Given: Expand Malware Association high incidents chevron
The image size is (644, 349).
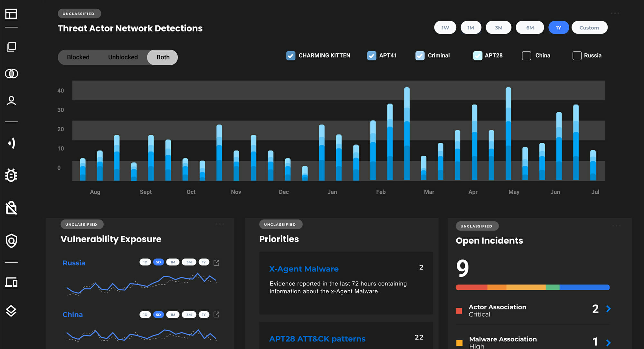Looking at the screenshot, I should tap(608, 342).
